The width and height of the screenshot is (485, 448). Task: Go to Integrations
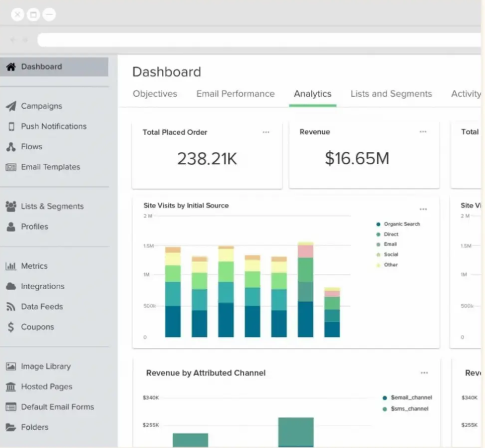pos(43,286)
